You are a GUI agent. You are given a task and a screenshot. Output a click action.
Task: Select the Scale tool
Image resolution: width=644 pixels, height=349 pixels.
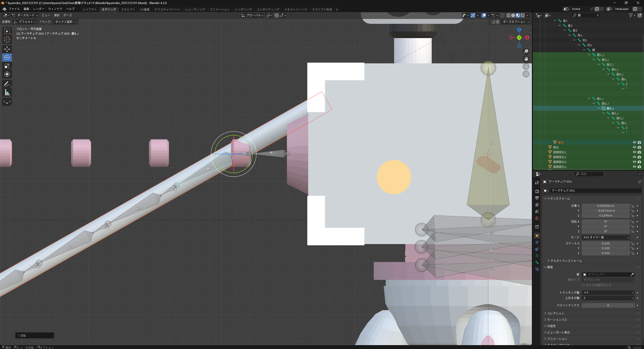[x=7, y=66]
